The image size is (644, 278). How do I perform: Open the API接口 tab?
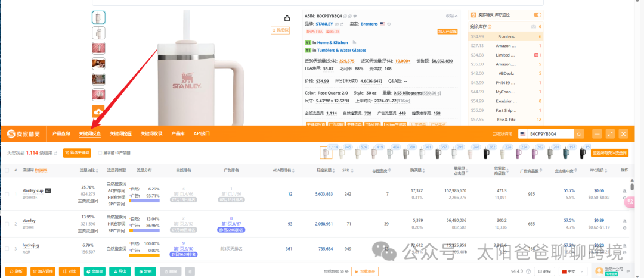click(x=202, y=134)
